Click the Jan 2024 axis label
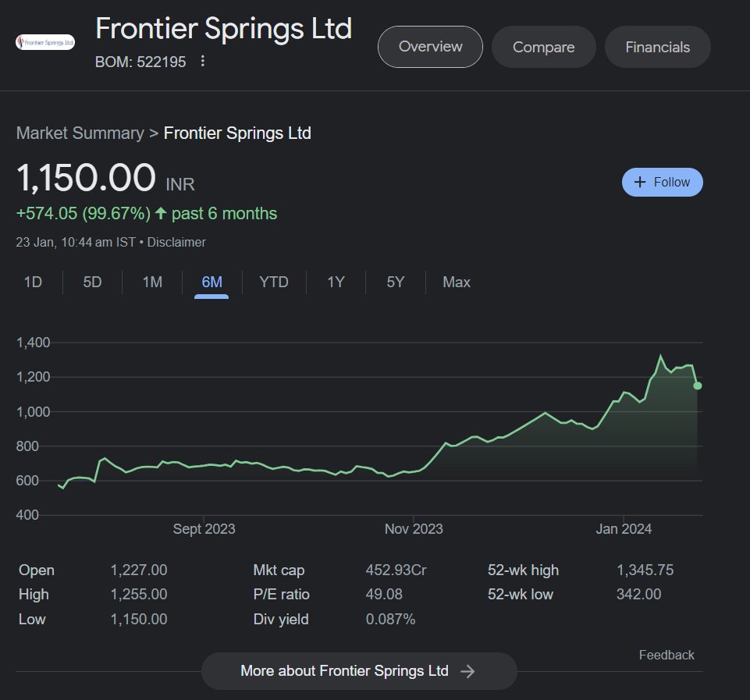750x700 pixels. [624, 529]
